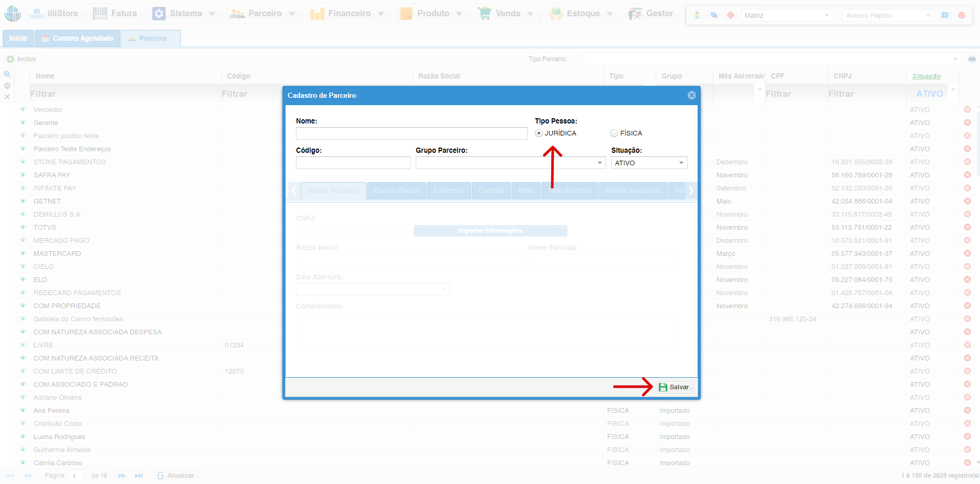Viewport: 980px width, 484px height.
Task: Click the Importar Informações button
Action: 490,231
